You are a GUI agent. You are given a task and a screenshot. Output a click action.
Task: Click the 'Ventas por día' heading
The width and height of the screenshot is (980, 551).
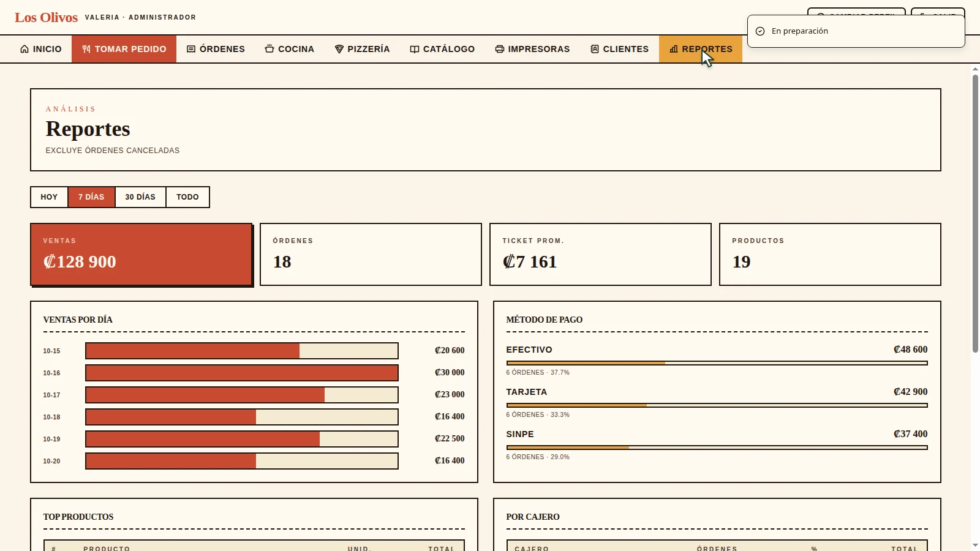(78, 320)
